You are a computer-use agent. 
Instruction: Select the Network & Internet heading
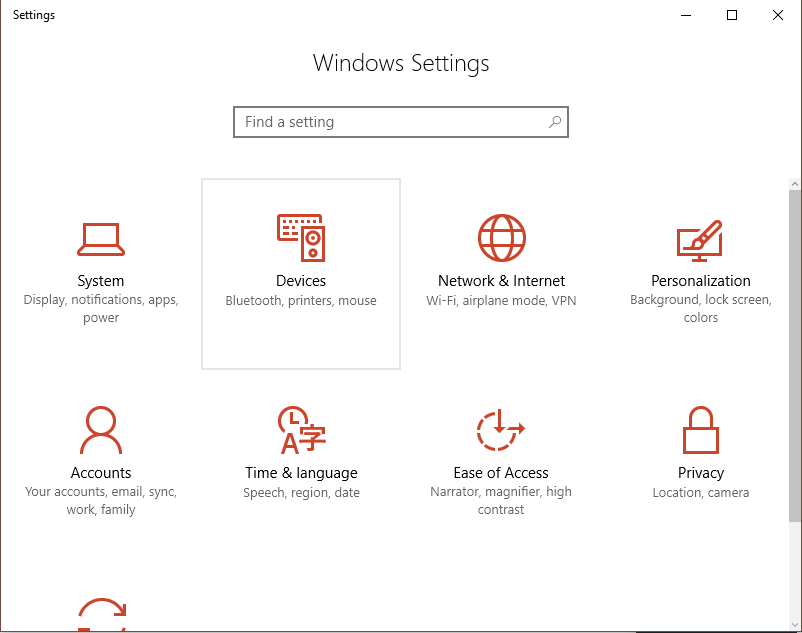[501, 281]
